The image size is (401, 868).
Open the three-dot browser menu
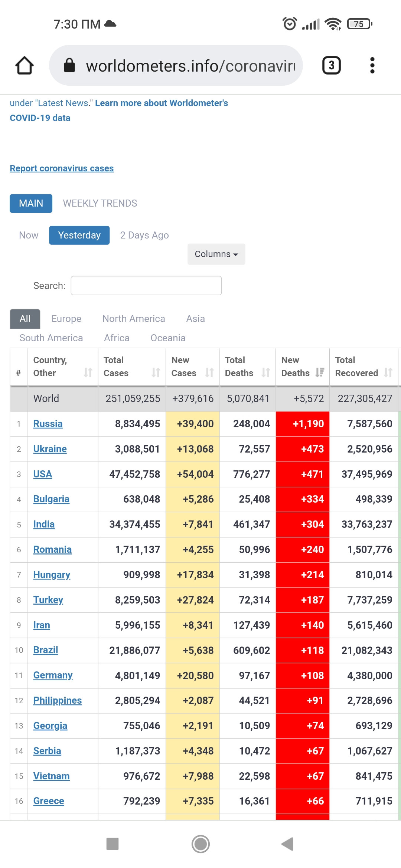(372, 65)
